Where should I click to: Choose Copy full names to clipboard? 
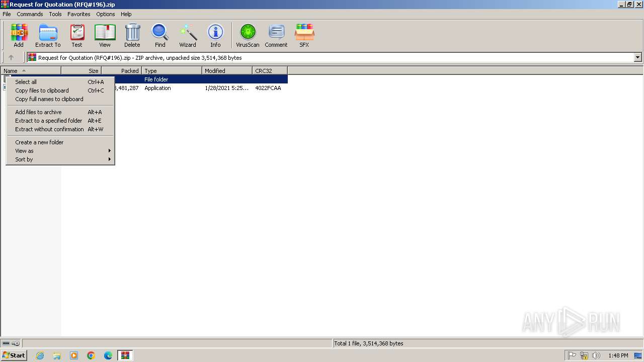pos(60,99)
